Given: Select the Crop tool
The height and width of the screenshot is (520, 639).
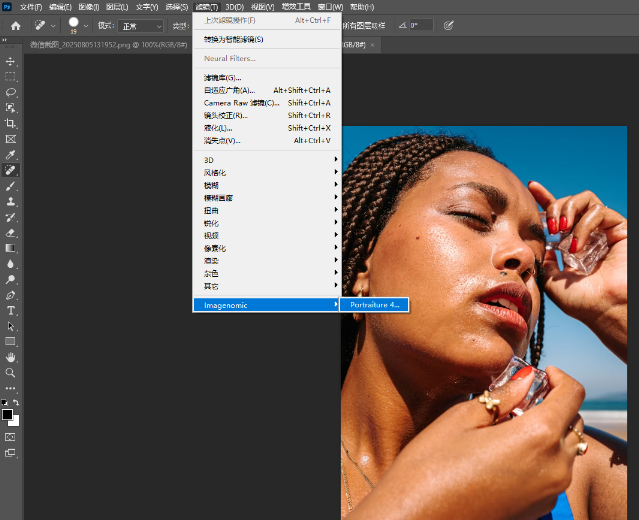Looking at the screenshot, I should click(11, 123).
